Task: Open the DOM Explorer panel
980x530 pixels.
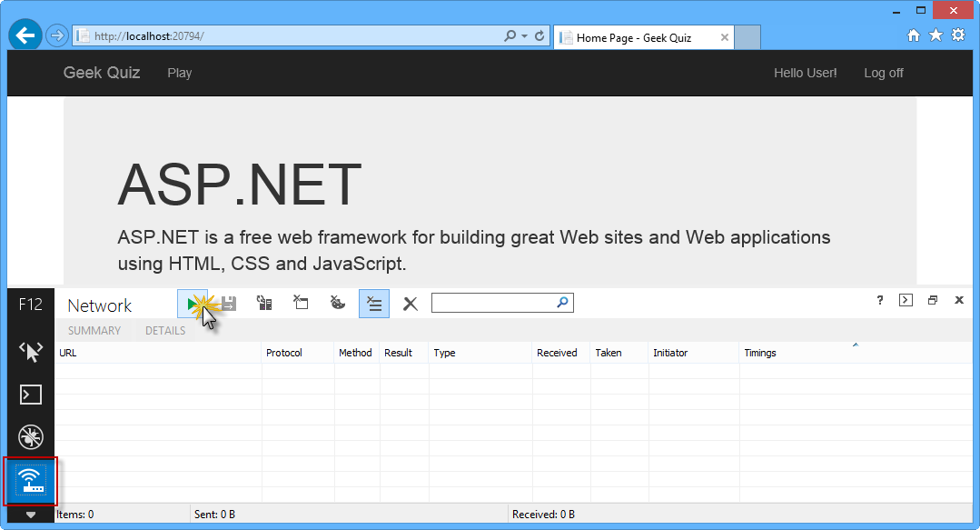Action: click(x=30, y=352)
